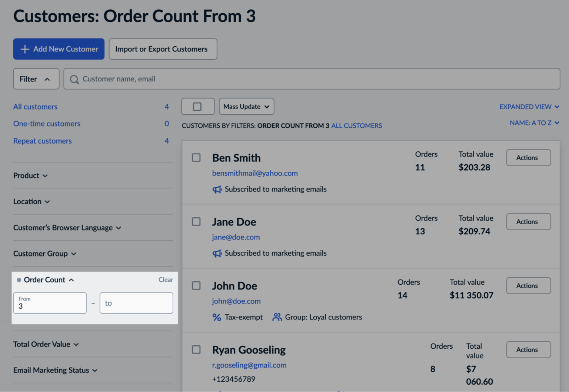Viewport: 569px width, 392px height.
Task: Open the Mass Update dropdown
Action: 246,106
